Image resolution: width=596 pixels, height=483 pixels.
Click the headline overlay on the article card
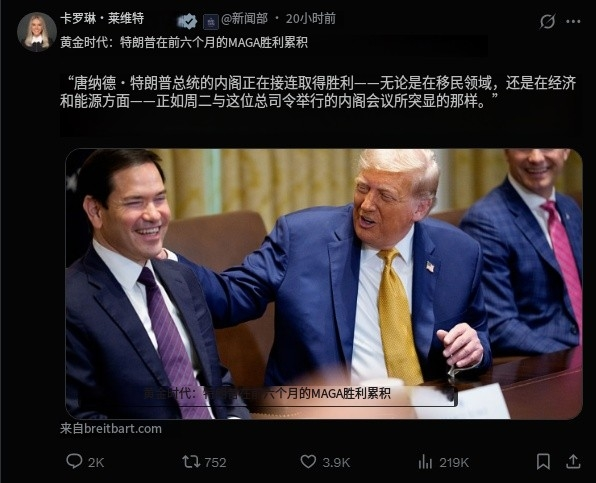point(267,393)
